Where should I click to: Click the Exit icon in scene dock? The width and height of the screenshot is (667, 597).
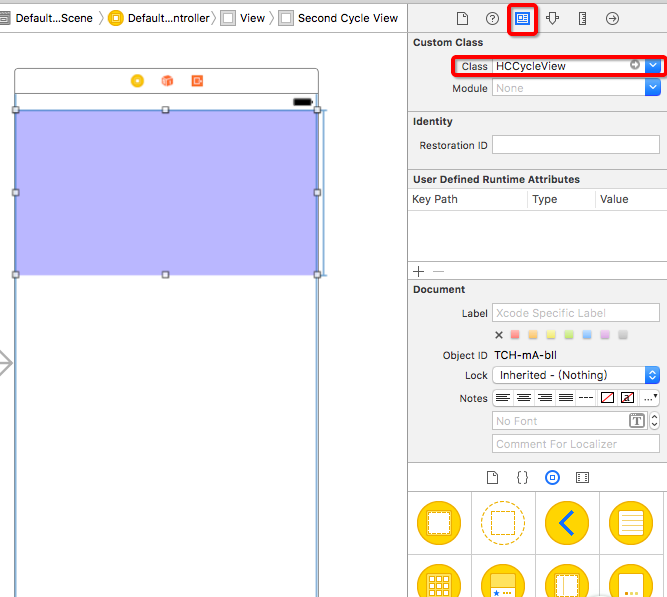point(197,81)
